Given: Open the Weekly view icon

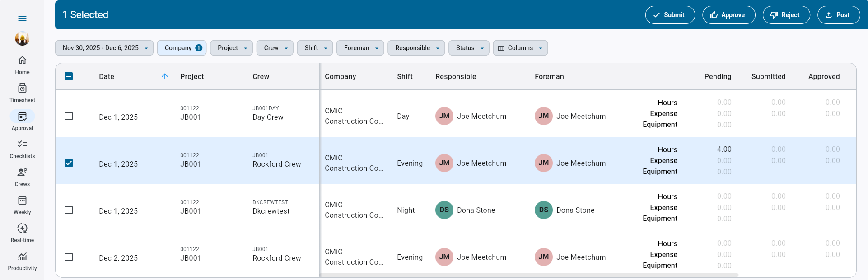Looking at the screenshot, I should click(x=22, y=200).
